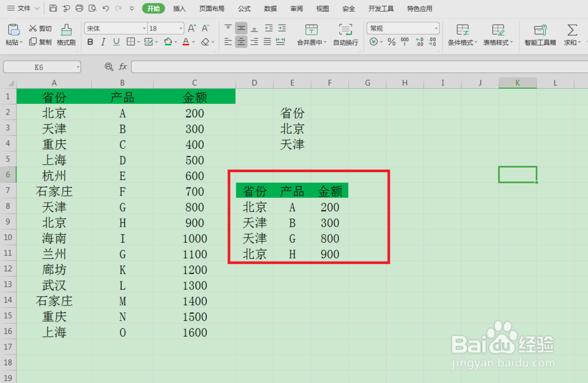588x383 pixels.
Task: Switch to the 审阅 tab
Action: pos(296,9)
